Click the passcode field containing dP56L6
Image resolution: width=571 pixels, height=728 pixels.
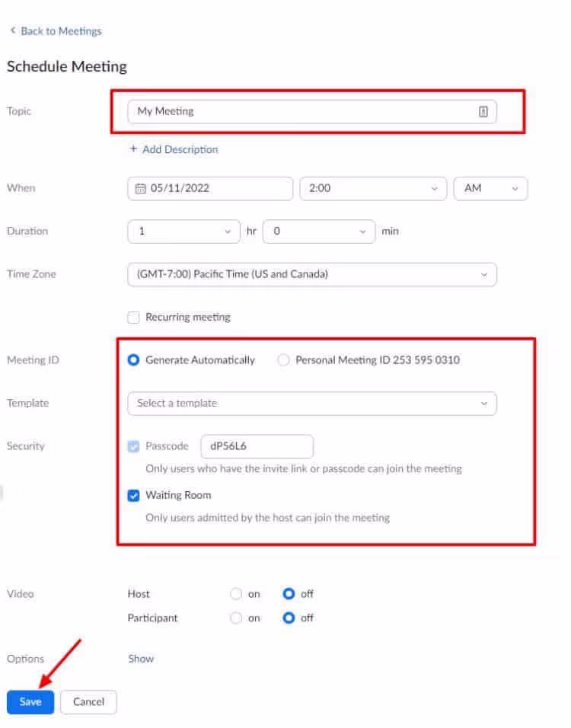click(257, 446)
